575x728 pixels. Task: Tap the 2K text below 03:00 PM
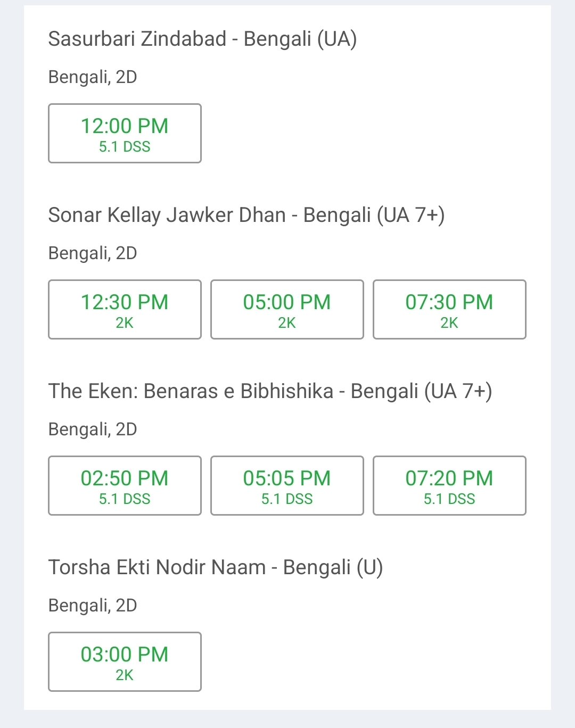click(x=125, y=675)
